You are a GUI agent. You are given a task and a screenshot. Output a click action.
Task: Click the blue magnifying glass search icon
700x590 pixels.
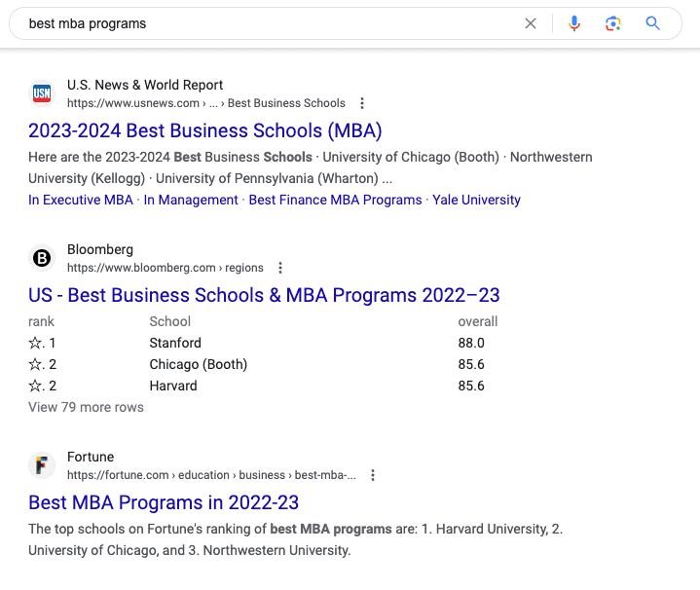tap(652, 23)
